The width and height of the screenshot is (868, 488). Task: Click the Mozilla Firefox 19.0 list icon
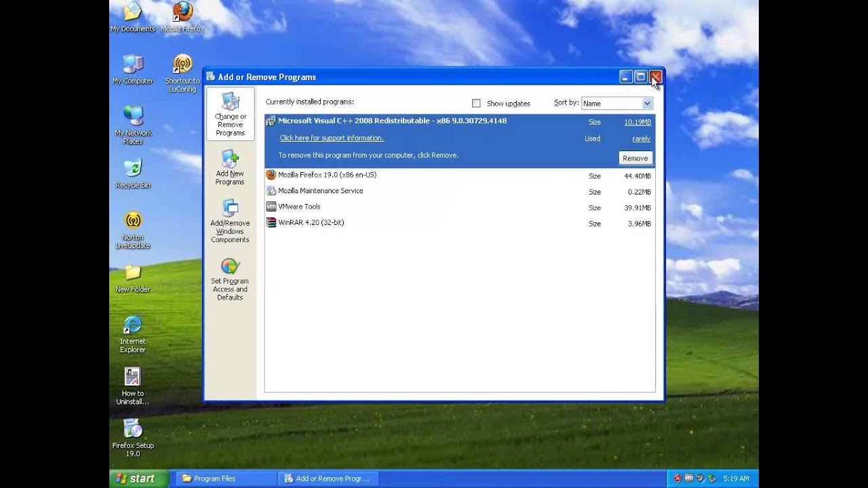[x=271, y=175]
